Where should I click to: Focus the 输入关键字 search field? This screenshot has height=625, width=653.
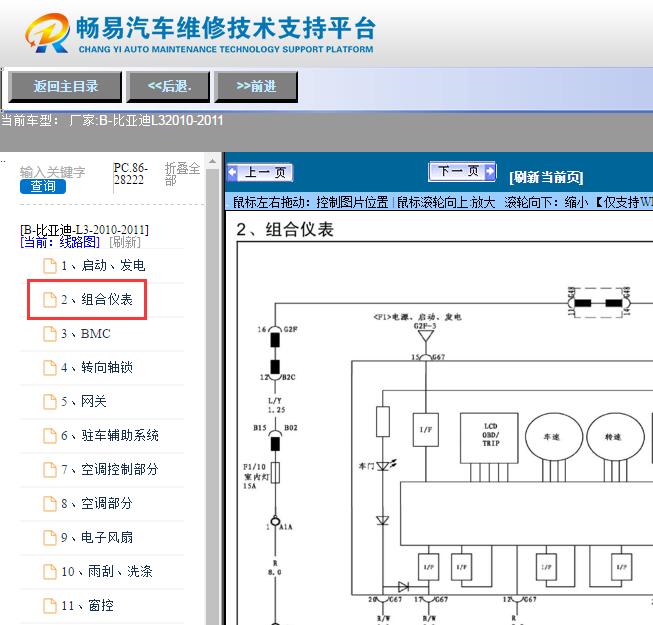click(52, 172)
